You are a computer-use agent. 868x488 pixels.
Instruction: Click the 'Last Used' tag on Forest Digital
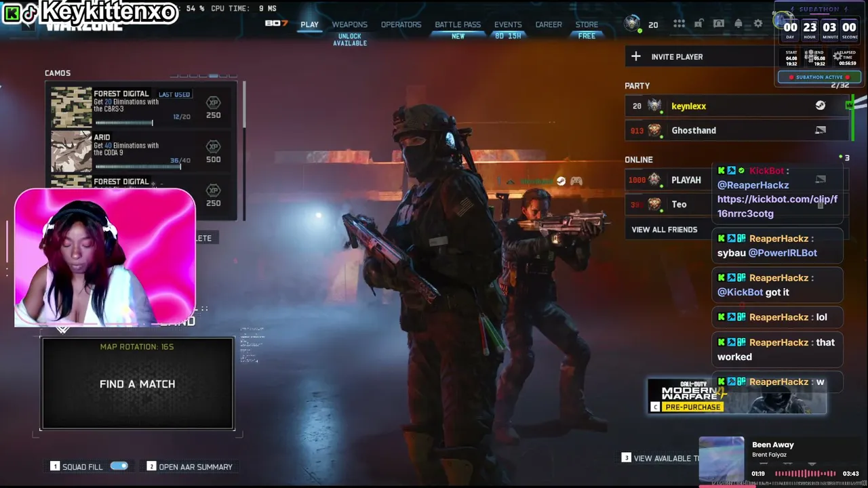174,94
